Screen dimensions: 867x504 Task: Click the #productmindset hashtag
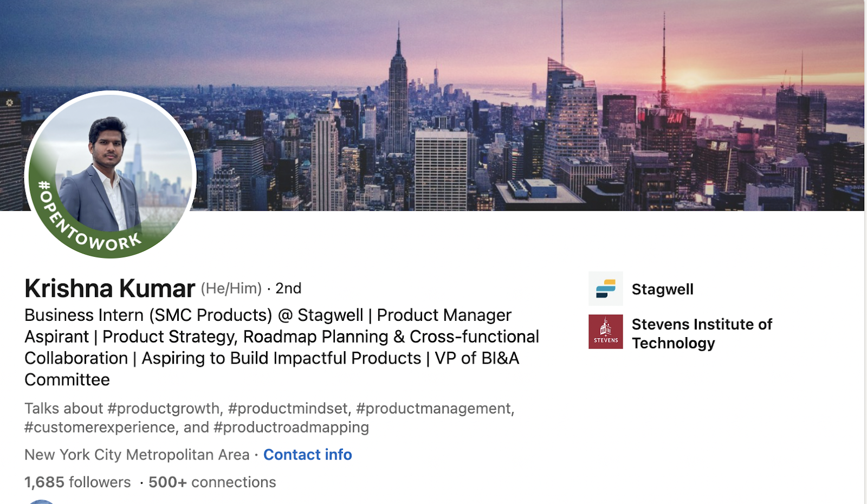click(289, 409)
